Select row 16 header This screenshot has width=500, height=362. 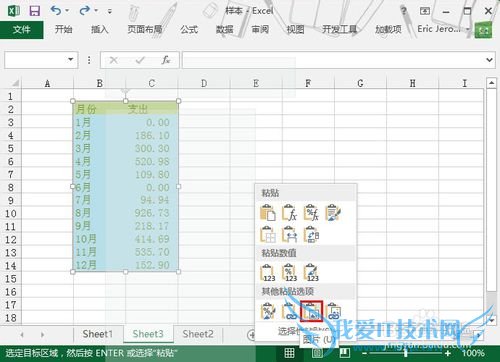tap(11, 292)
